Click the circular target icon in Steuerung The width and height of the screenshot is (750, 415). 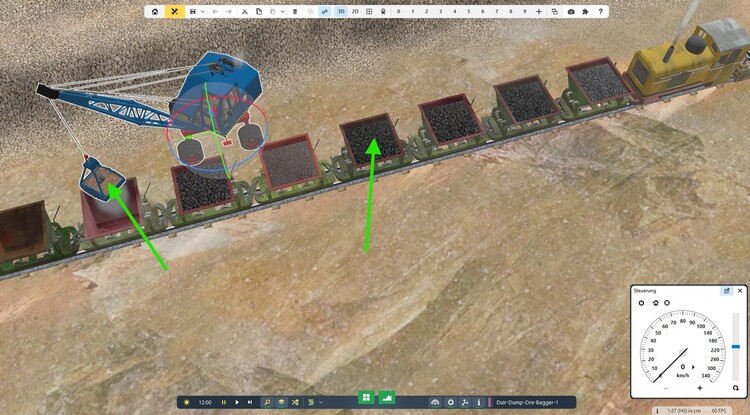coord(667,303)
